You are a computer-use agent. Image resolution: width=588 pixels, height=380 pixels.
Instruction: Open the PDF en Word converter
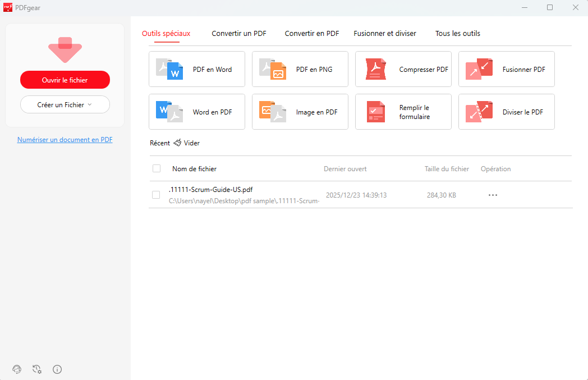[196, 69]
